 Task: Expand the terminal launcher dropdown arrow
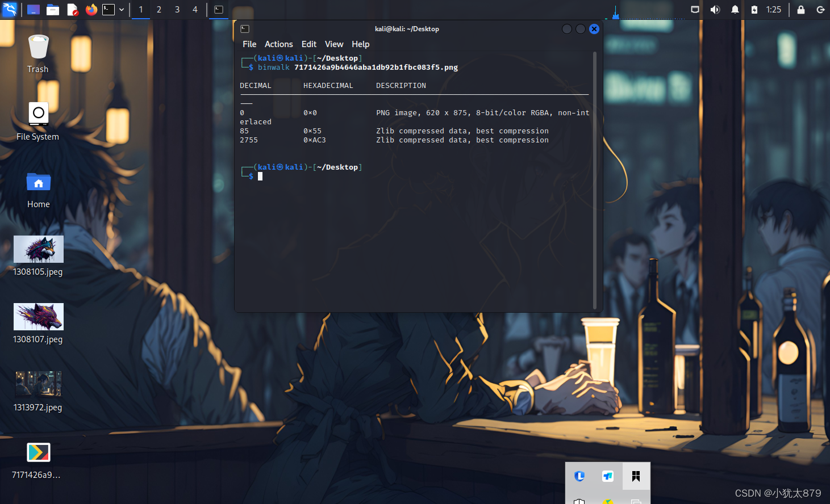tap(122, 10)
